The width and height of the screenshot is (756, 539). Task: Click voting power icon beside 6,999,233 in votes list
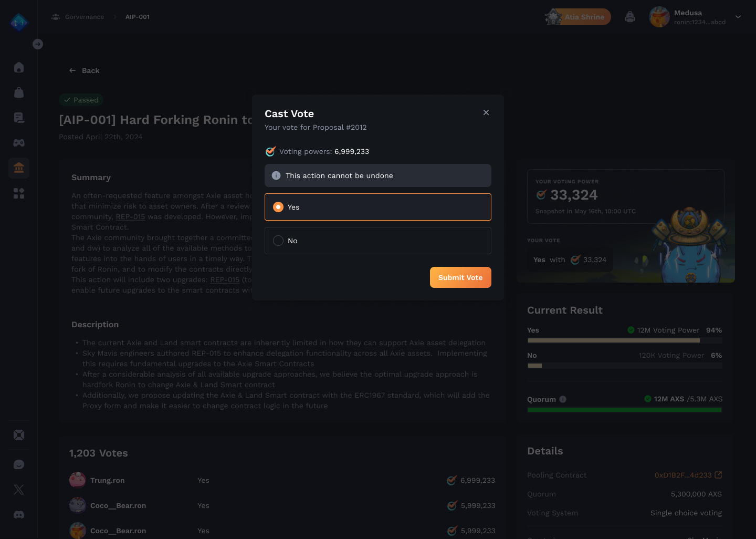(451, 480)
